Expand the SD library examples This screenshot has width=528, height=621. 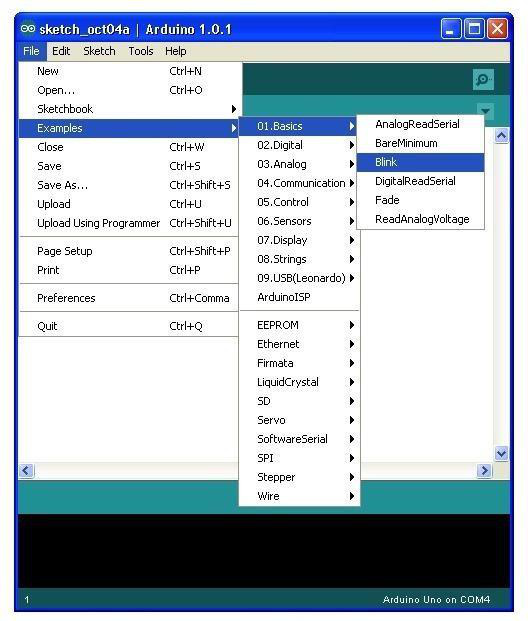tap(299, 402)
